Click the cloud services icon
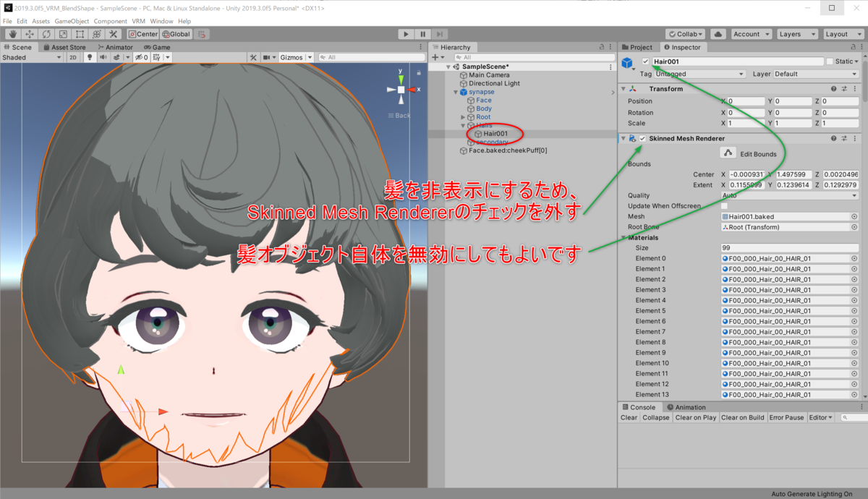The height and width of the screenshot is (499, 868). pos(718,34)
